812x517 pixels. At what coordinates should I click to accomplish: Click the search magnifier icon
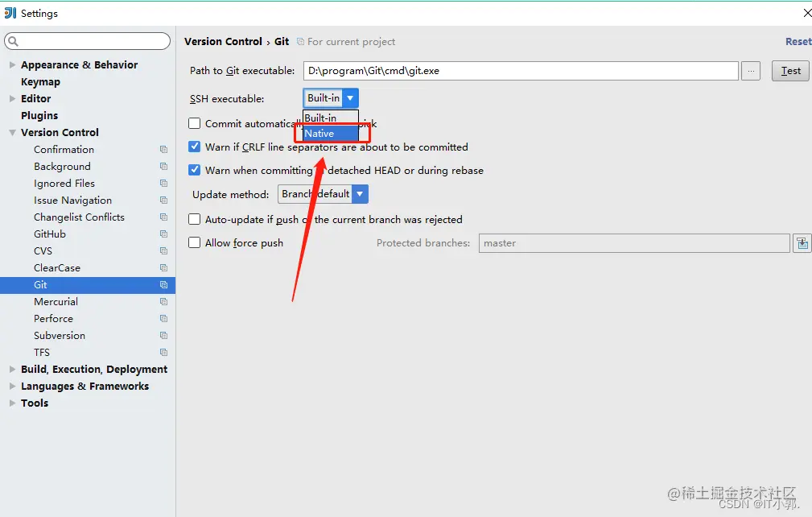[x=14, y=41]
